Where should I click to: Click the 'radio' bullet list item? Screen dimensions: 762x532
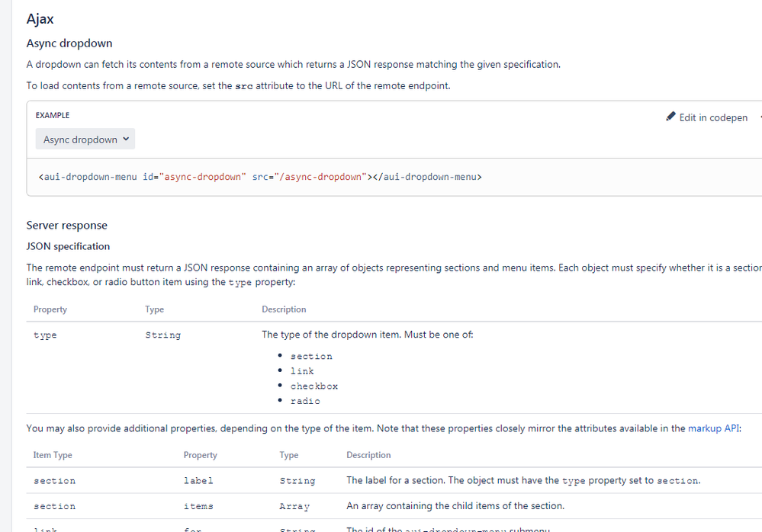pyautogui.click(x=305, y=402)
